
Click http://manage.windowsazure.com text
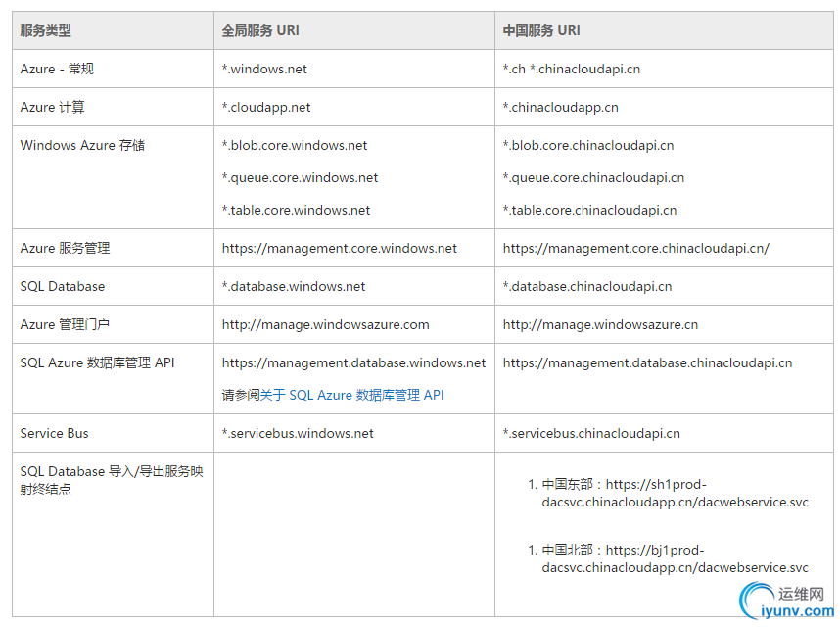click(326, 324)
